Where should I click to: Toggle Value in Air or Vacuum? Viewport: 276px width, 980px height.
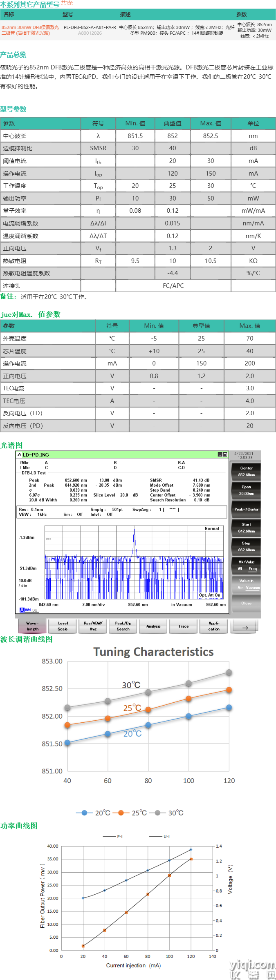(246, 584)
